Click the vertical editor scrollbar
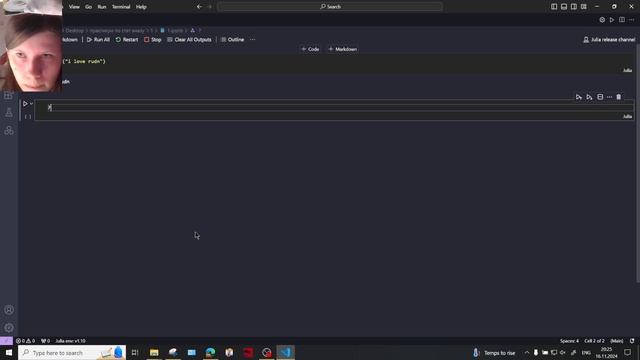 pos(638,163)
